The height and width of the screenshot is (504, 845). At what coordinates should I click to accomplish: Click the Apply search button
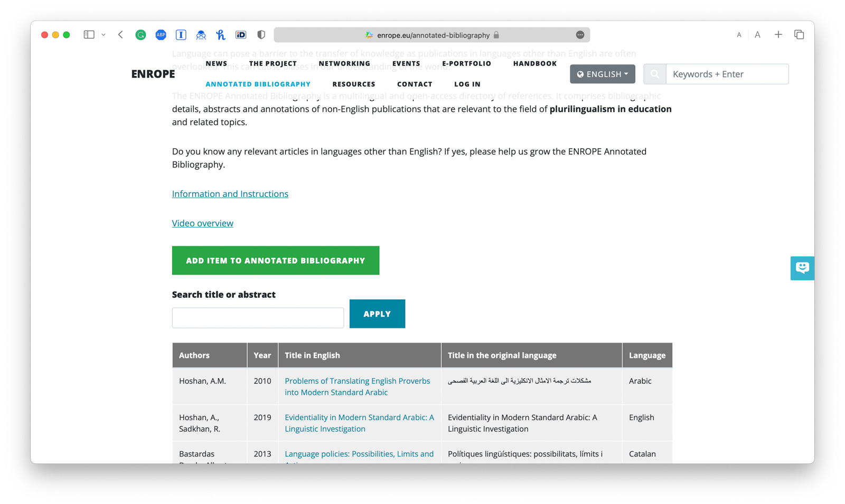[377, 314]
